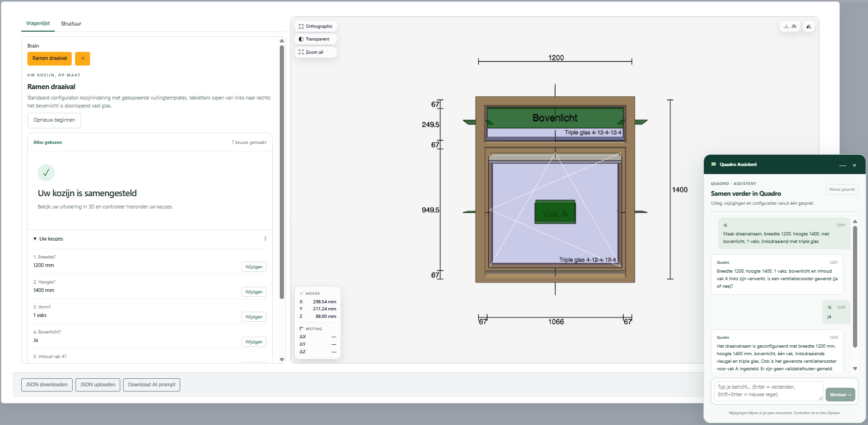Click the METING measurement icon
The height and width of the screenshot is (425, 868).
point(301,329)
